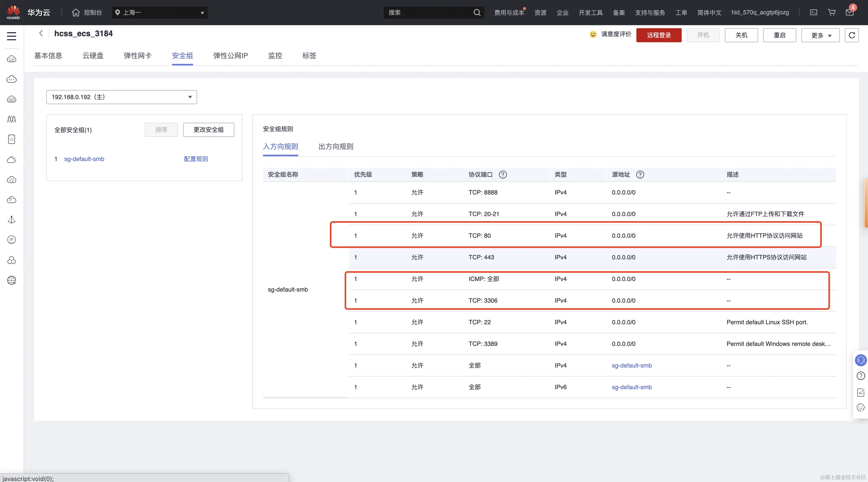Open the customer service headset icon
This screenshot has height=482, width=868.
click(x=860, y=360)
